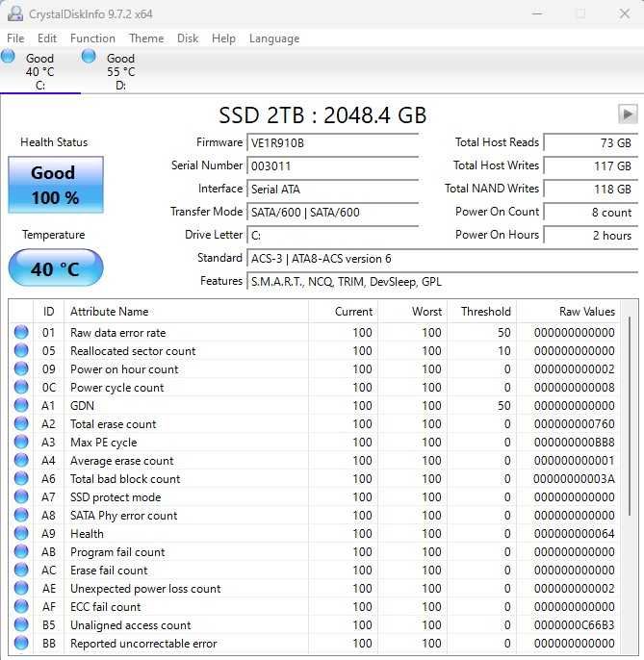Click status orb of Power cycle count

point(21,387)
